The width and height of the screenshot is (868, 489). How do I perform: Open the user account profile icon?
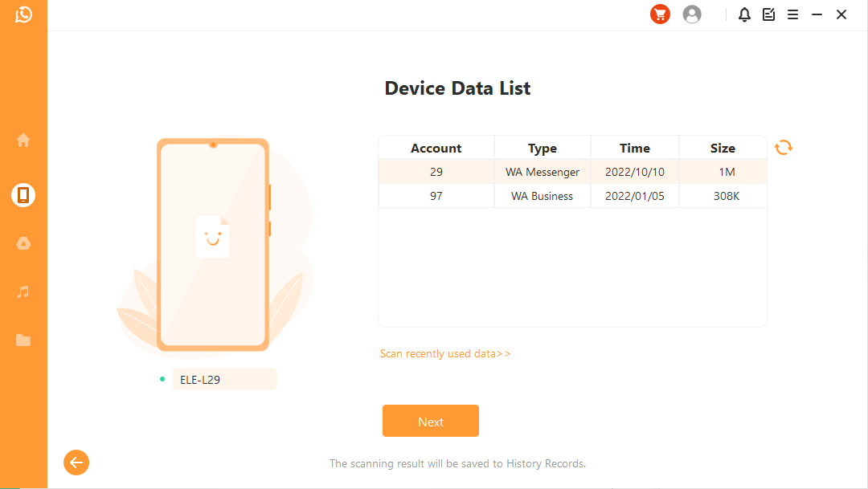(x=691, y=14)
